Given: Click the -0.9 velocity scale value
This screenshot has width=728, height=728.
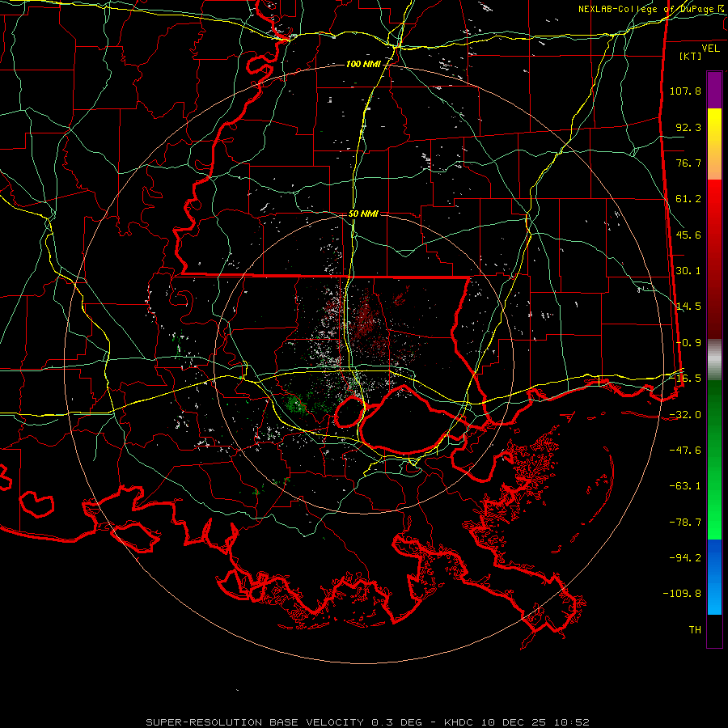Looking at the screenshot, I should (x=688, y=343).
